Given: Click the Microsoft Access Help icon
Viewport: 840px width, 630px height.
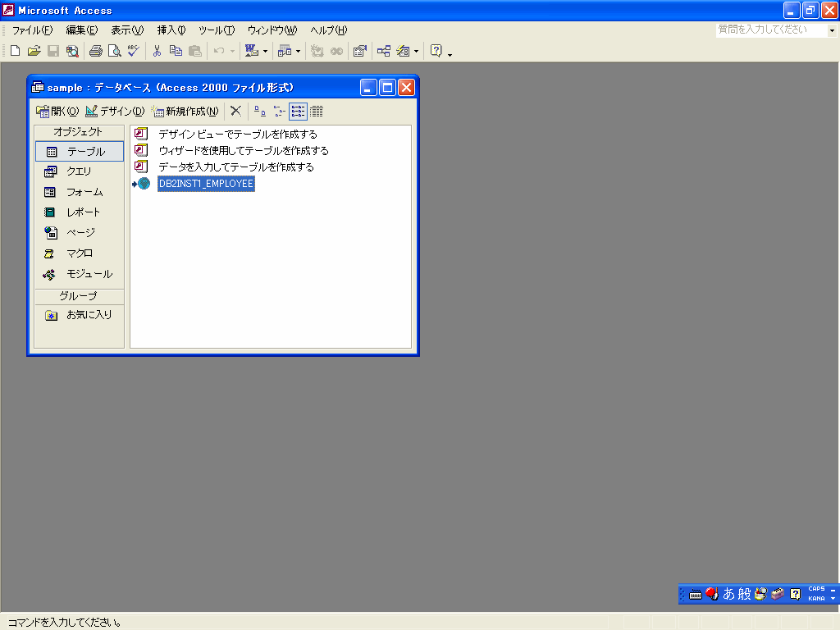Looking at the screenshot, I should pyautogui.click(x=436, y=51).
